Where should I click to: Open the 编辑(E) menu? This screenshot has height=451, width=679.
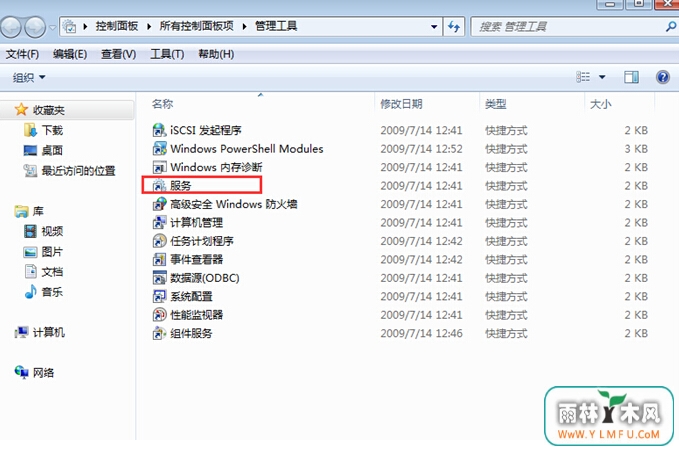tap(70, 54)
